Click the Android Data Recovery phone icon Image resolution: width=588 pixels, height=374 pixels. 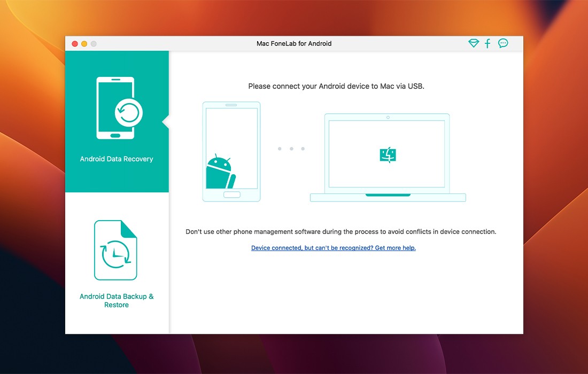pos(116,108)
